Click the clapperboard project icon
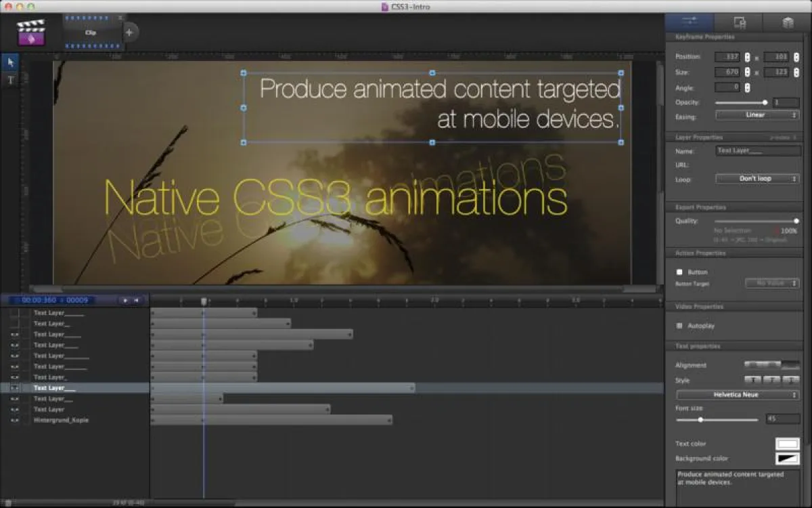Screen dimensions: 812x508 tap(30, 33)
